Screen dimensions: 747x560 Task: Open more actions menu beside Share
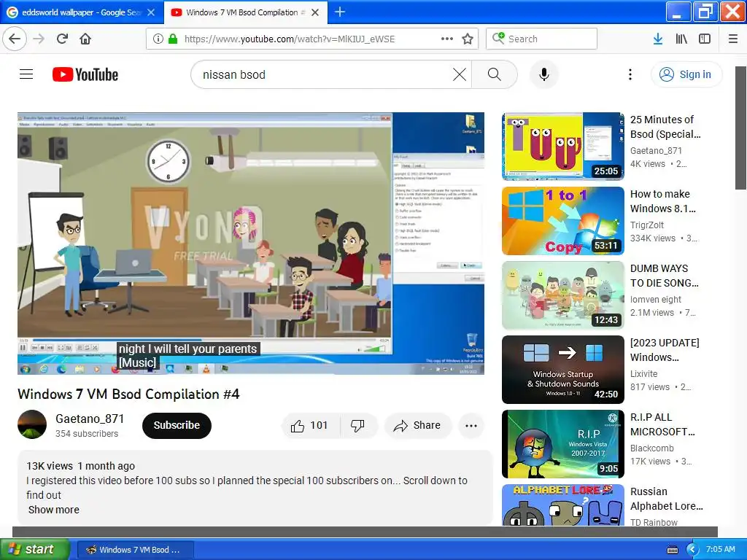(471, 425)
